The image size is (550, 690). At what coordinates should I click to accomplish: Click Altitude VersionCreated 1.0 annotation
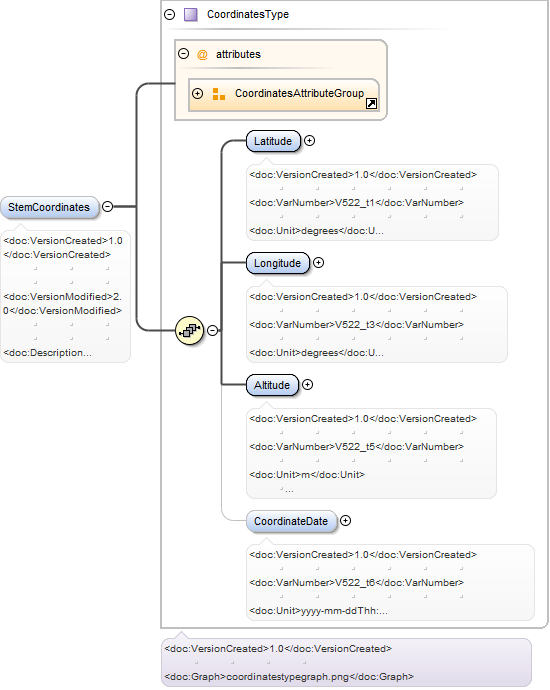pos(363,418)
